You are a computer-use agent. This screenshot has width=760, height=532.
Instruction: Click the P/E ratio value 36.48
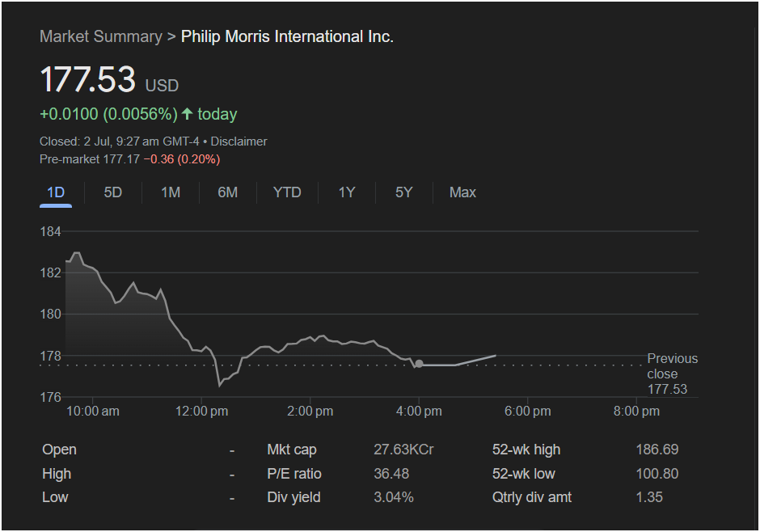[391, 473]
